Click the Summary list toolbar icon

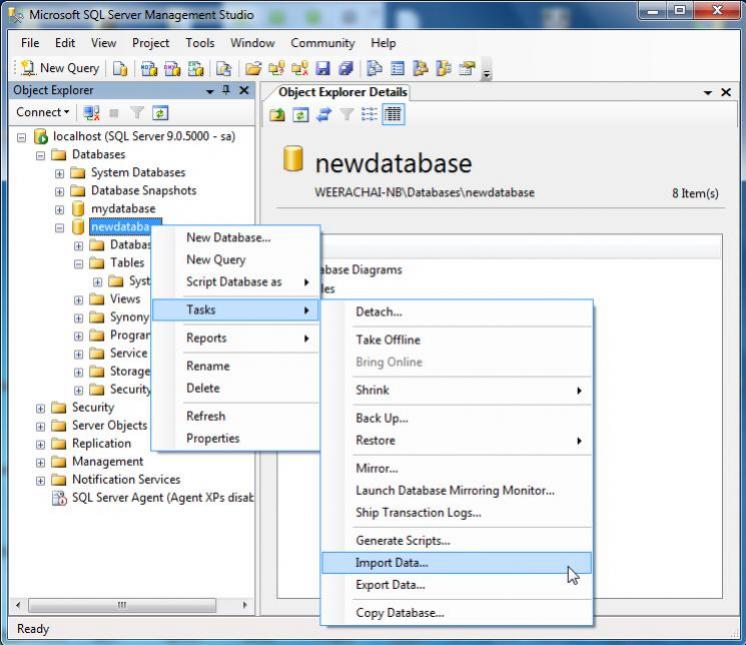point(397,69)
